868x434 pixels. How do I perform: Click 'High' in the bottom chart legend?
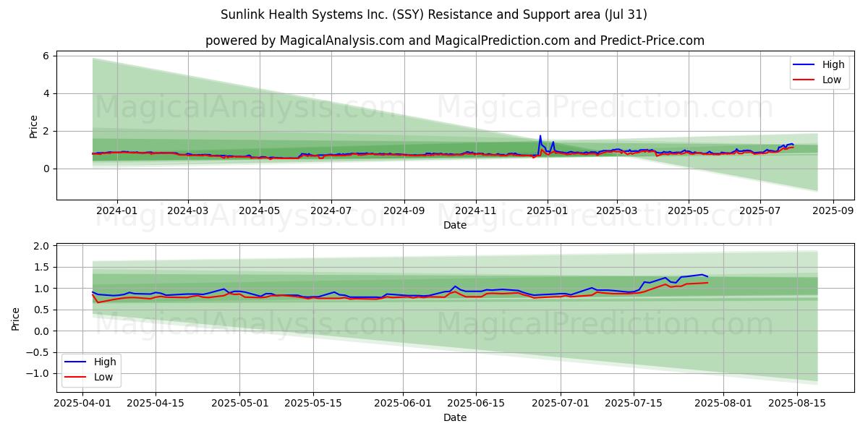[105, 362]
